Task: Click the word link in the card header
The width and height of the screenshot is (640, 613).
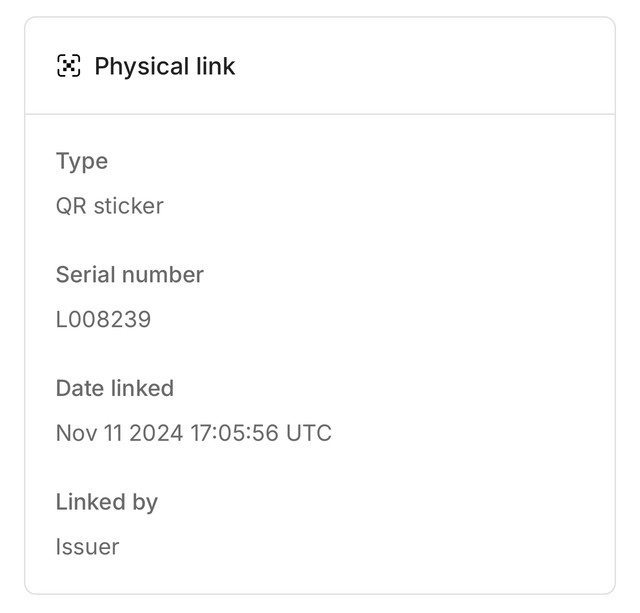Action: click(x=216, y=65)
